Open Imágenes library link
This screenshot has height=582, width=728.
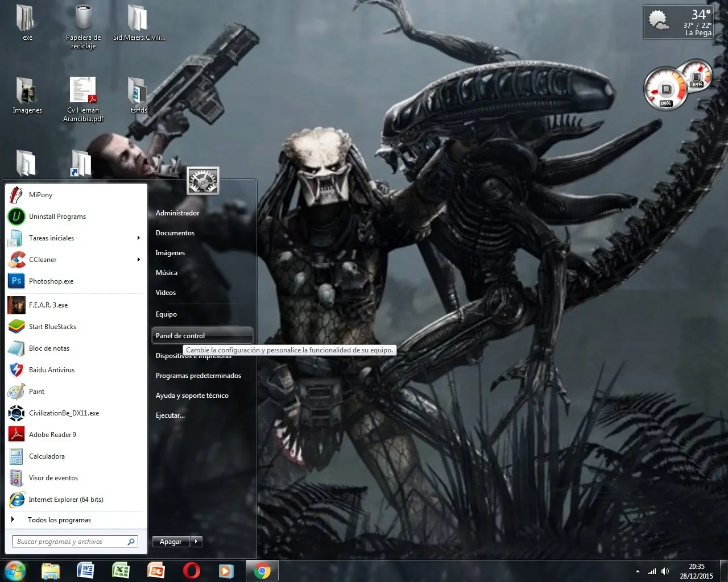coord(171,253)
